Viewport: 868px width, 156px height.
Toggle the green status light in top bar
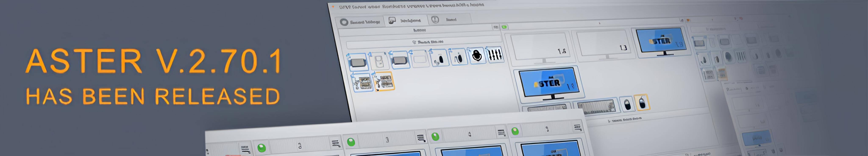point(504,27)
